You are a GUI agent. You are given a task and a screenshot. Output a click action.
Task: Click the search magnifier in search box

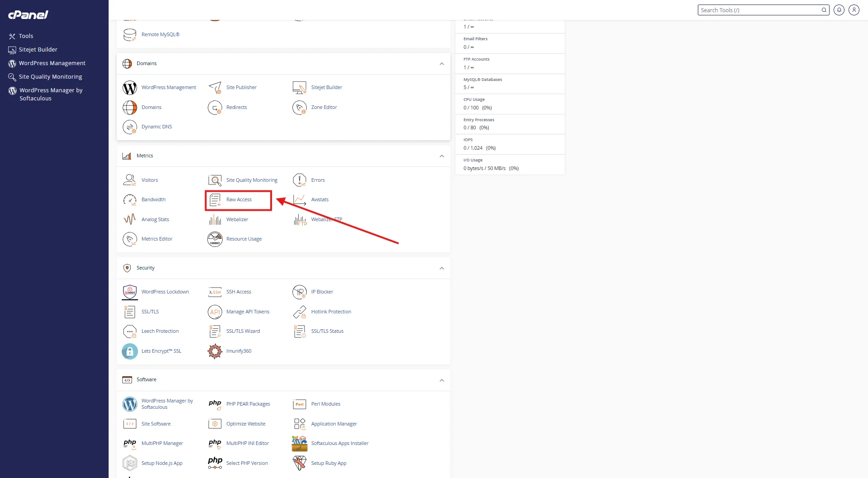(824, 10)
